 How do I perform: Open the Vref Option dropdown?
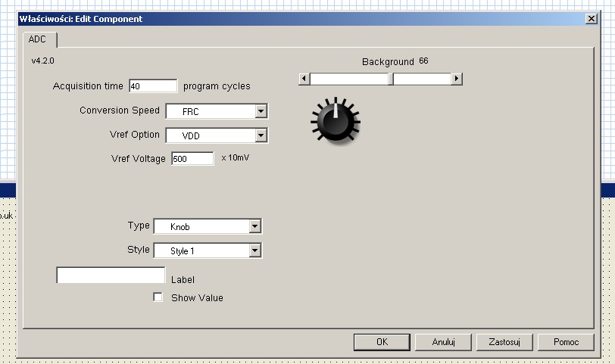(261, 135)
